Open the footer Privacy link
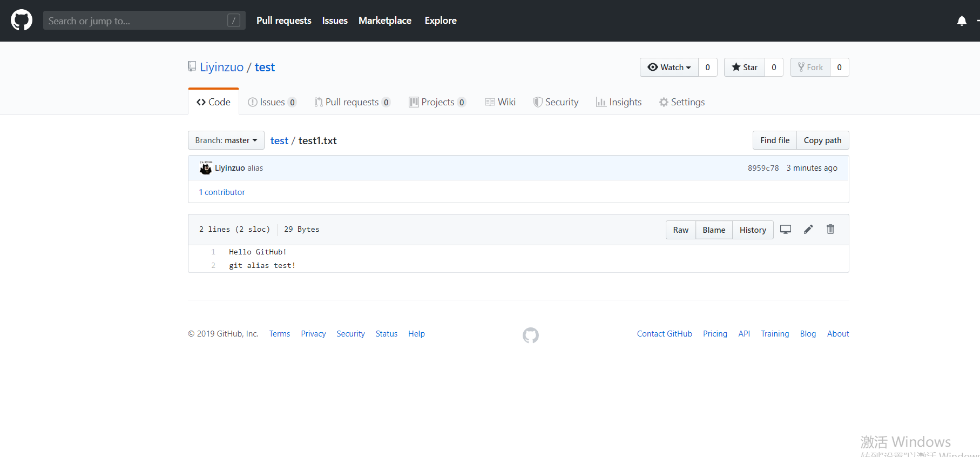 tap(313, 334)
